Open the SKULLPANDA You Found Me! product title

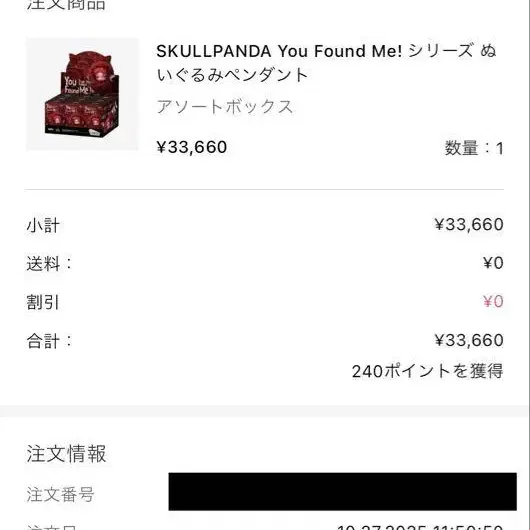pos(326,63)
